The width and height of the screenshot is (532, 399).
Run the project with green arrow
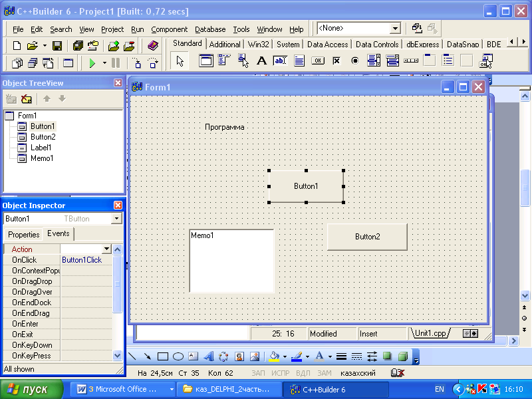pyautogui.click(x=92, y=63)
